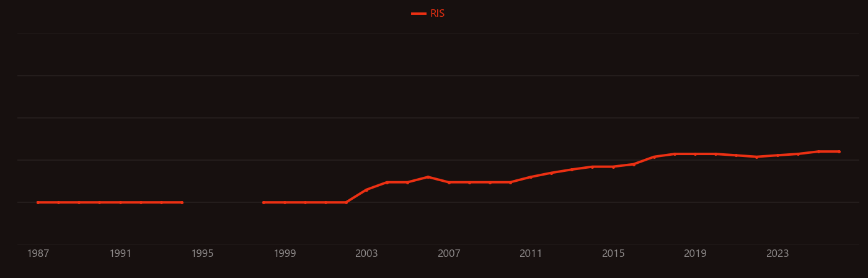This screenshot has width=868, height=278.
Task: Select the 2019 x-axis label
Action: tap(695, 254)
